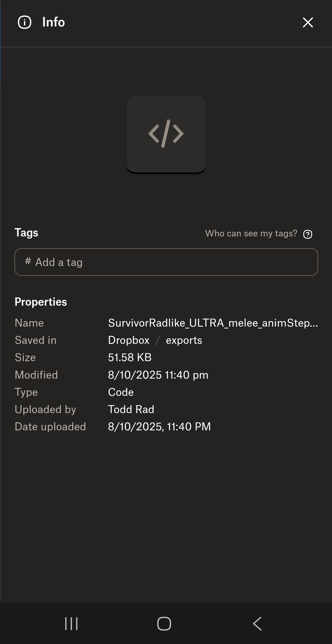
Task: Click the hash symbol in the tag field
Action: 28,261
